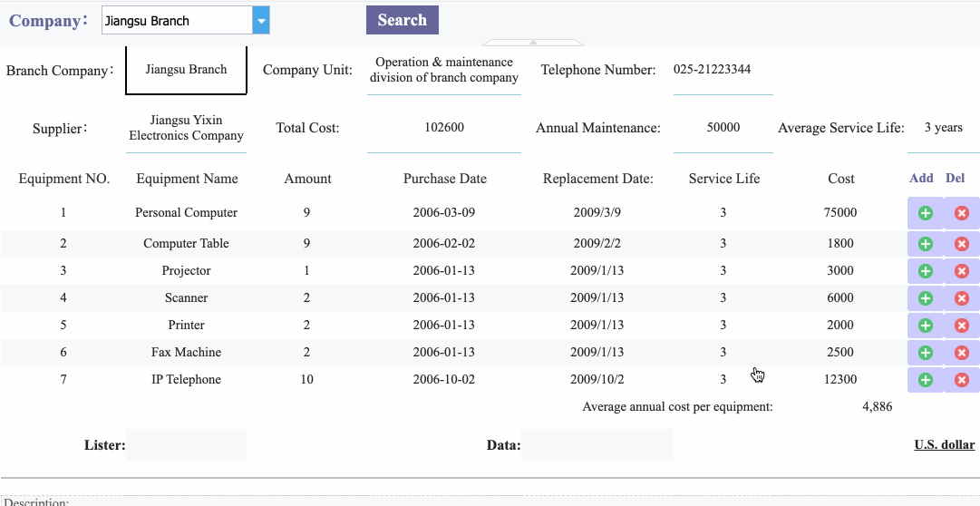Edit Supplier Jiangsu Yixin Electronics Company
Screen dimensions: 980x506
[x=186, y=128]
